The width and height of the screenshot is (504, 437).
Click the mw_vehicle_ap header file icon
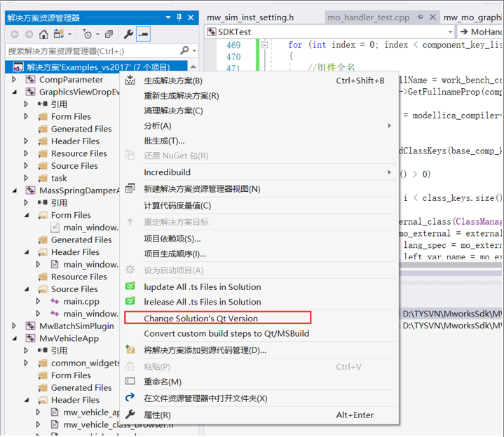(x=55, y=412)
